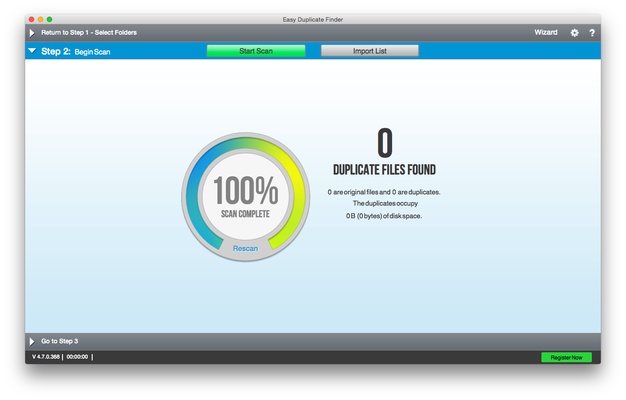Click the Return to Step 1 arrow icon

pyautogui.click(x=32, y=33)
